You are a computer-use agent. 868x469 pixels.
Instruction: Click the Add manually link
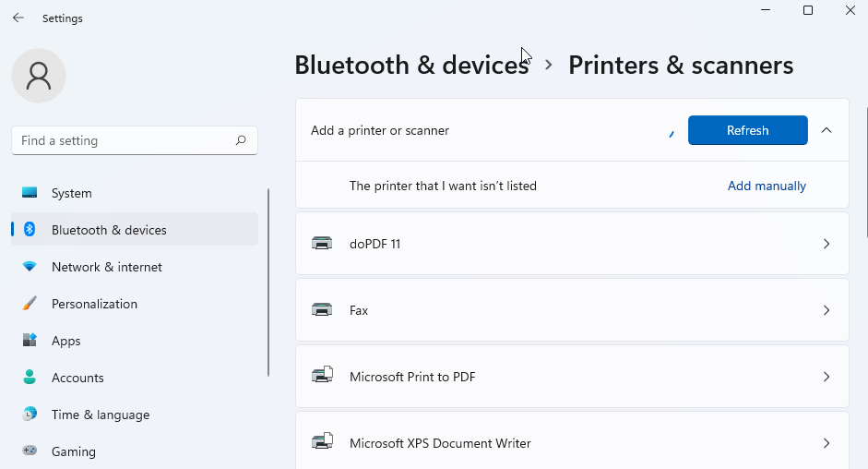click(x=767, y=186)
